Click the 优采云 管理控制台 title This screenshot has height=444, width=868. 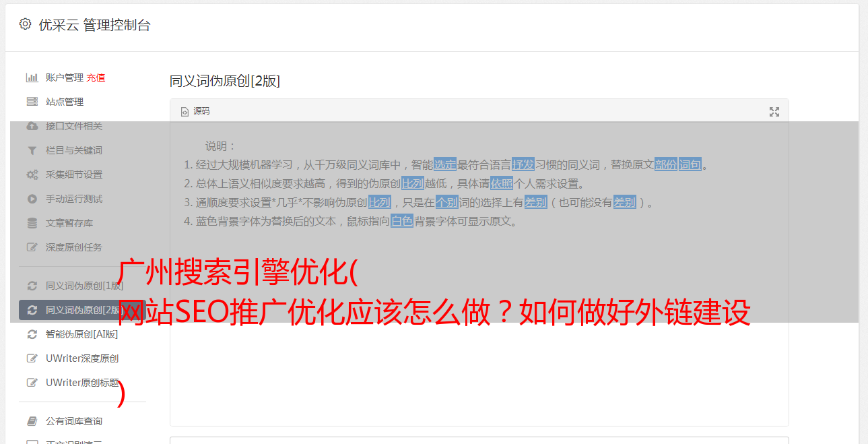click(x=94, y=25)
